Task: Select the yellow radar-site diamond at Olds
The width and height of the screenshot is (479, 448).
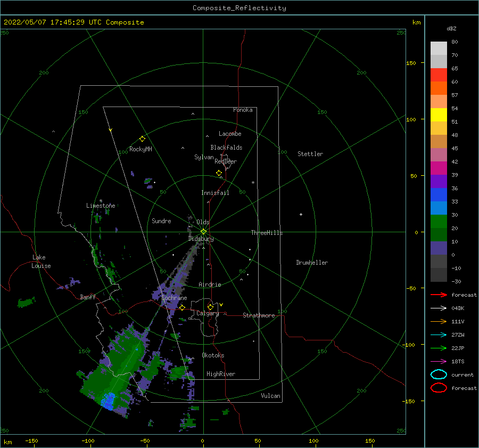Action: coord(203,232)
